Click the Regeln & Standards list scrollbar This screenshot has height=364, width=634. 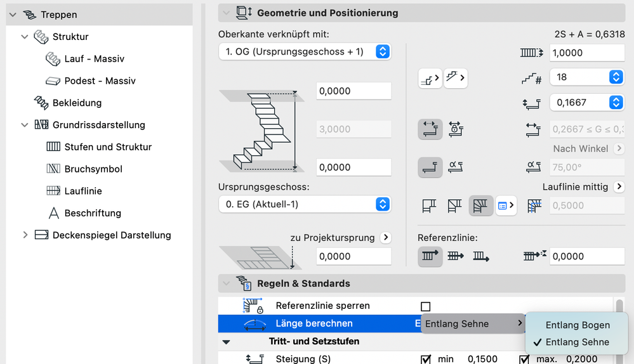[619, 309]
